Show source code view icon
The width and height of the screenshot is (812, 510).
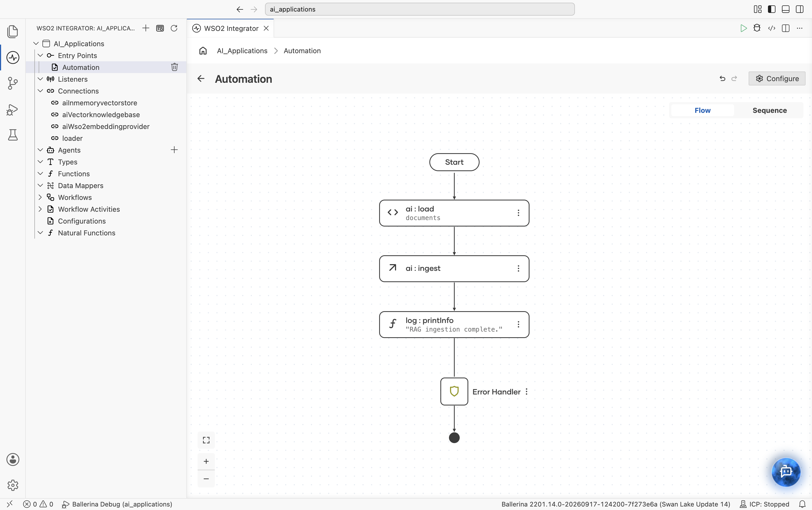771,28
